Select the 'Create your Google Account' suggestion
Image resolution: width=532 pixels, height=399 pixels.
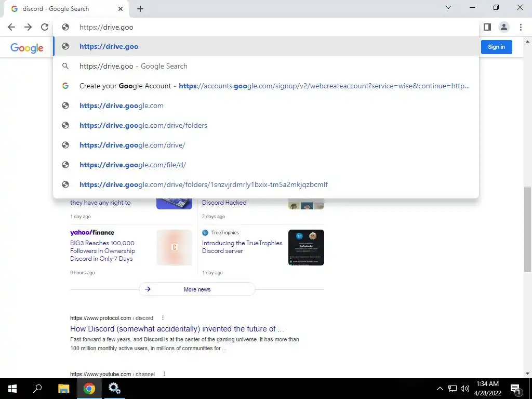(266, 86)
